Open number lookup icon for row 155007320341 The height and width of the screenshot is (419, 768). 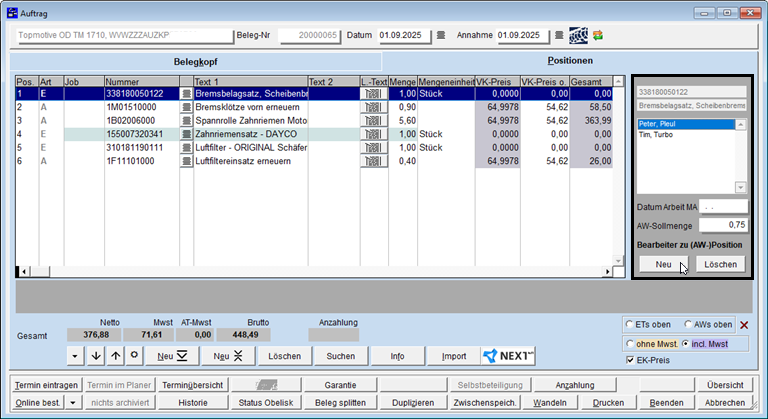186,134
